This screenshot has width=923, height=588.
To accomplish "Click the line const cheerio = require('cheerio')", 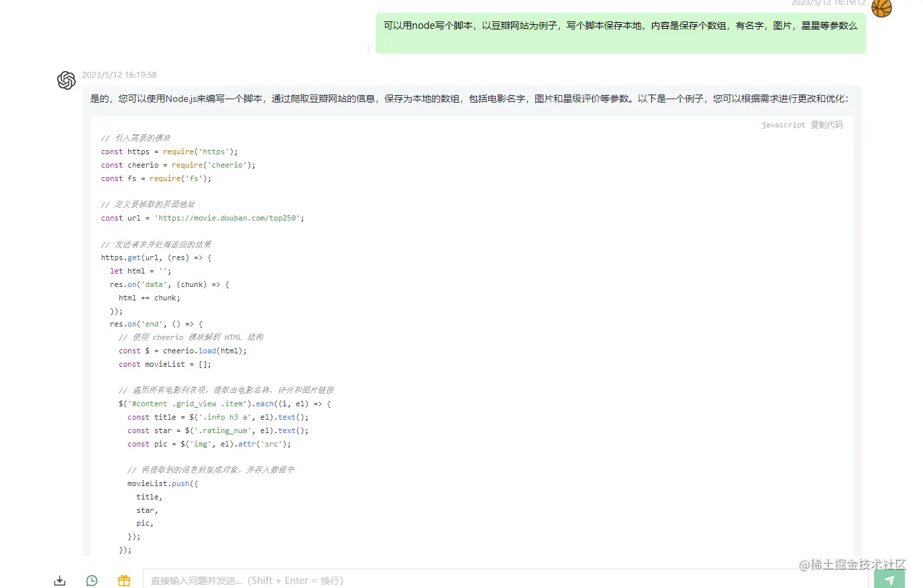I will coord(178,165).
